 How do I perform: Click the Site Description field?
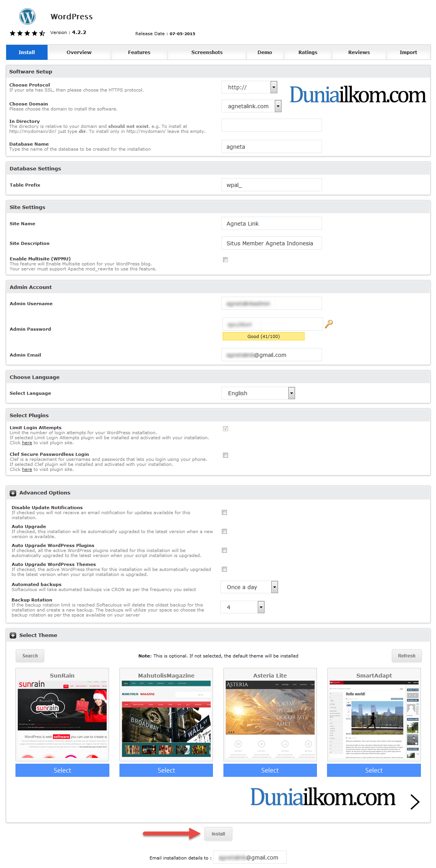coord(272,243)
